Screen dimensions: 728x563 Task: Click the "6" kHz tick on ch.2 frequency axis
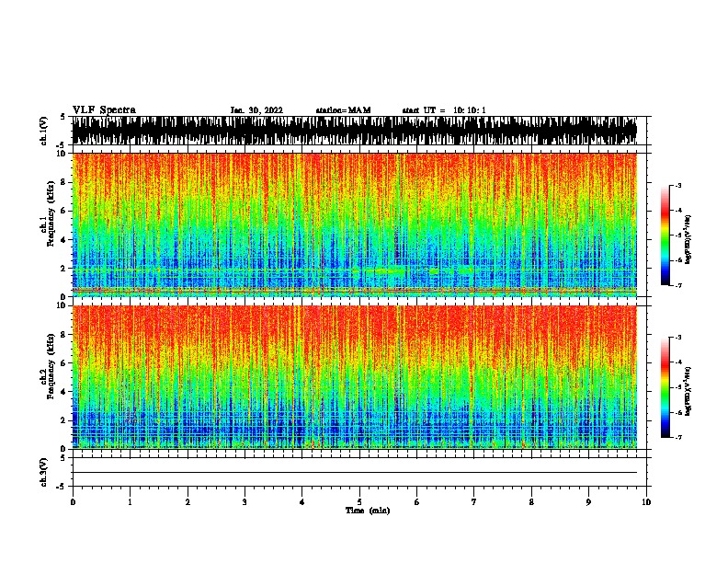pos(63,363)
